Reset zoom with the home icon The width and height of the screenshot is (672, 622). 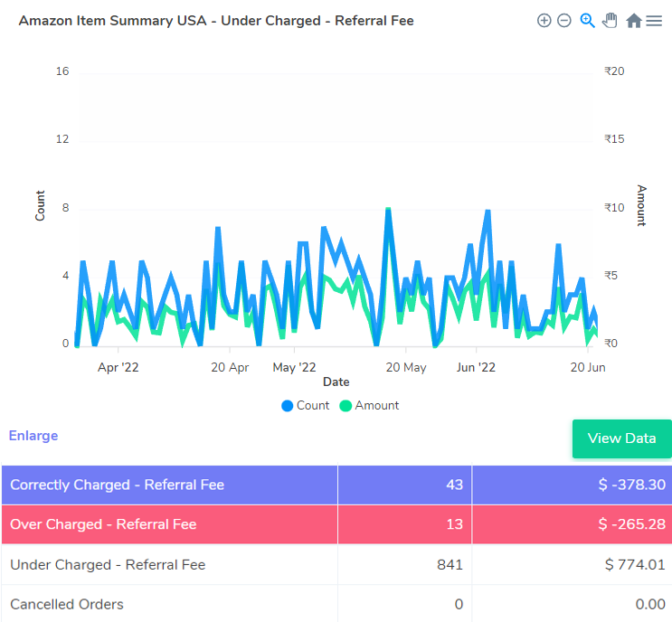pyautogui.click(x=633, y=21)
